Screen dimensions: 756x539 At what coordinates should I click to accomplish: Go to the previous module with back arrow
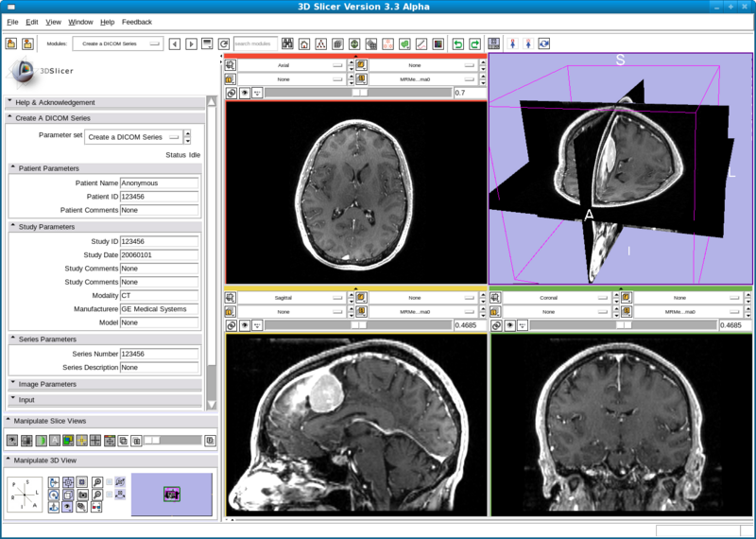pyautogui.click(x=174, y=43)
